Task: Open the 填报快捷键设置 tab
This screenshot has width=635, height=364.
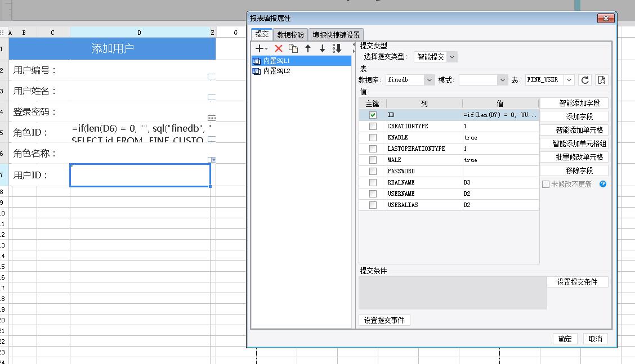Action: [x=336, y=35]
